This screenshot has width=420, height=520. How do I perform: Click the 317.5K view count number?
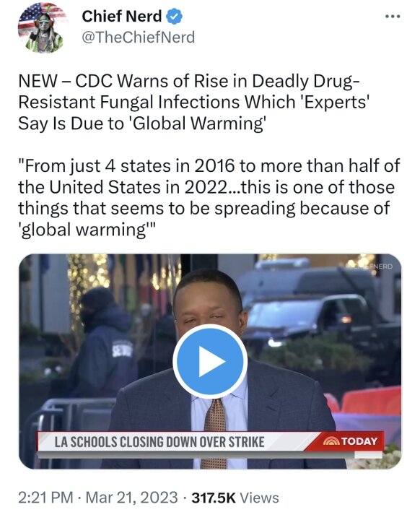click(x=214, y=498)
